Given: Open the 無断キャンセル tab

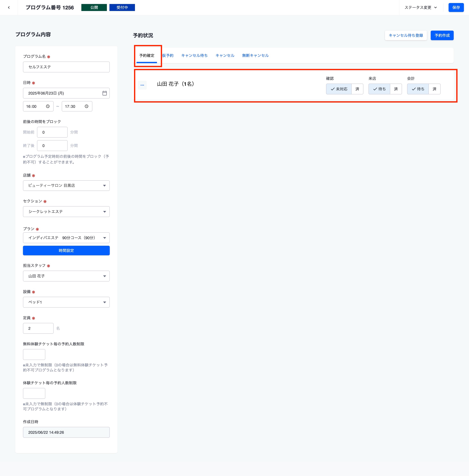Looking at the screenshot, I should point(255,55).
